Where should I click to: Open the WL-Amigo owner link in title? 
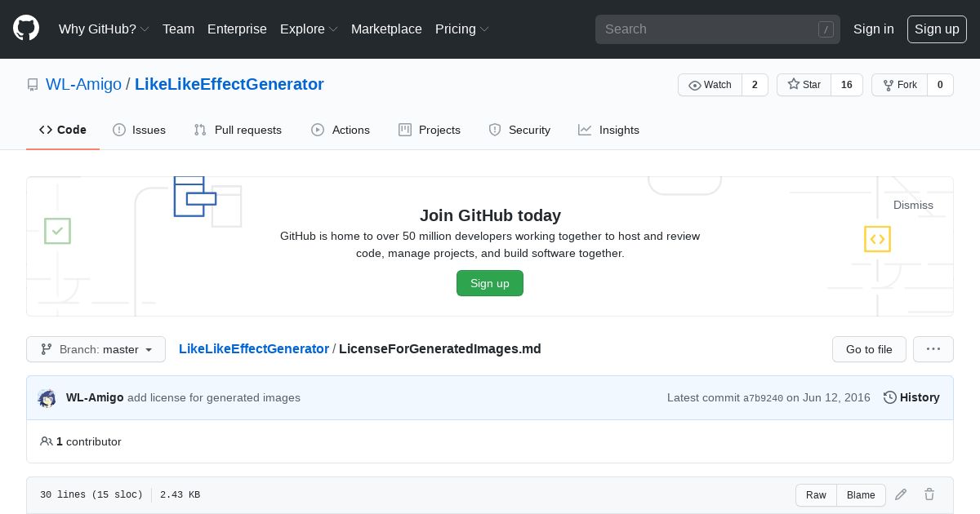(x=83, y=84)
